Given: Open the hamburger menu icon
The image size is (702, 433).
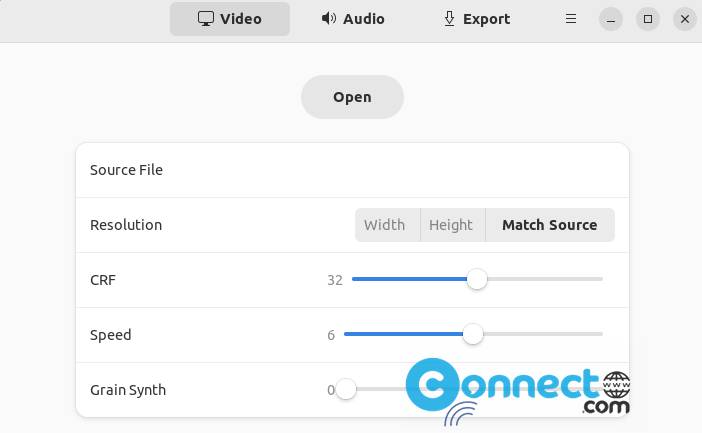Looking at the screenshot, I should click(571, 19).
